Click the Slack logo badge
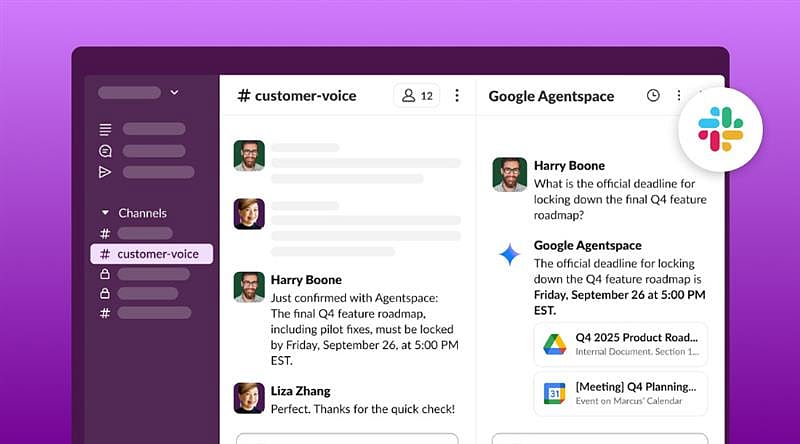The height and width of the screenshot is (444, 800). coord(720,128)
